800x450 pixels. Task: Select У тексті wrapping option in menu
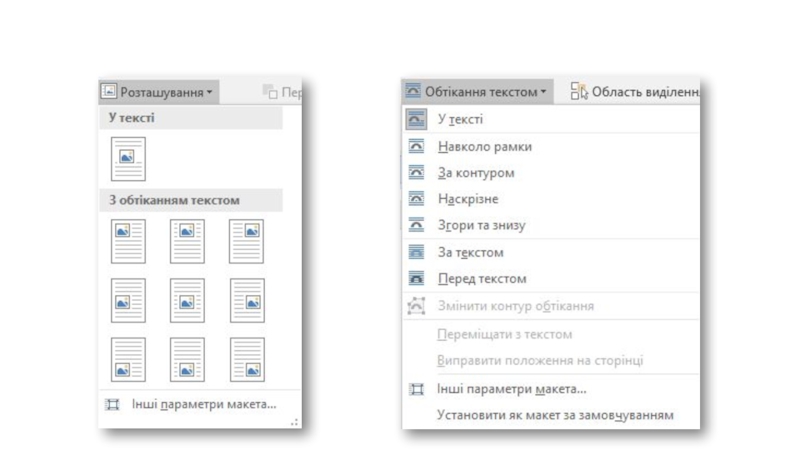(460, 119)
